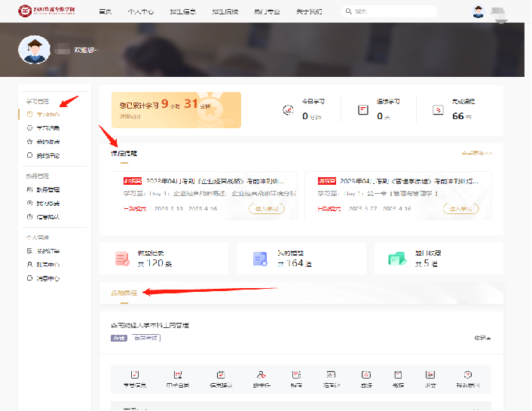Click the school logo in the header
Screen dimensions: 532x411
coord(47,11)
